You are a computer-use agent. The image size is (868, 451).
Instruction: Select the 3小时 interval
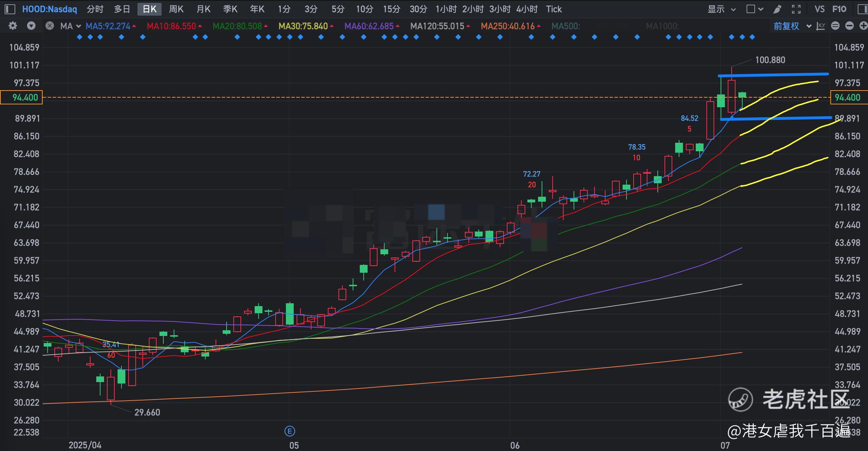(x=500, y=9)
